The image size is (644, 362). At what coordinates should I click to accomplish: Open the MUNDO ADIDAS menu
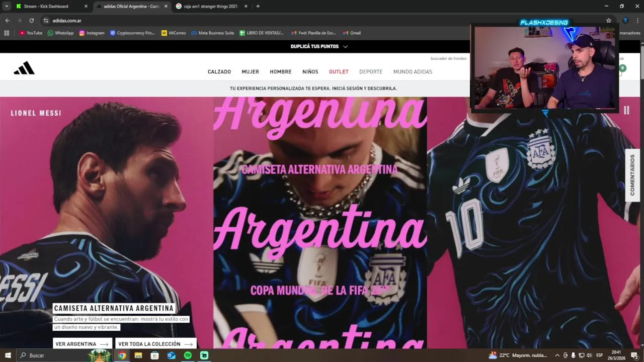(413, 72)
